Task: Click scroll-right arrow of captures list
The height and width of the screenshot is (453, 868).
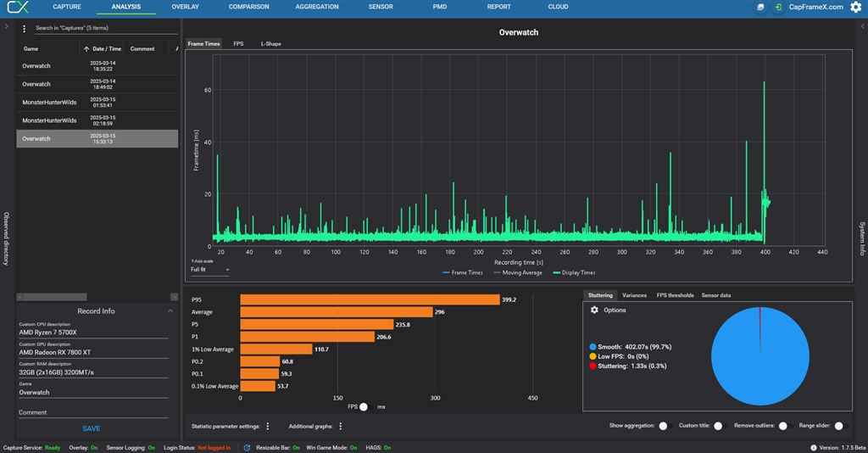Action: click(x=175, y=298)
